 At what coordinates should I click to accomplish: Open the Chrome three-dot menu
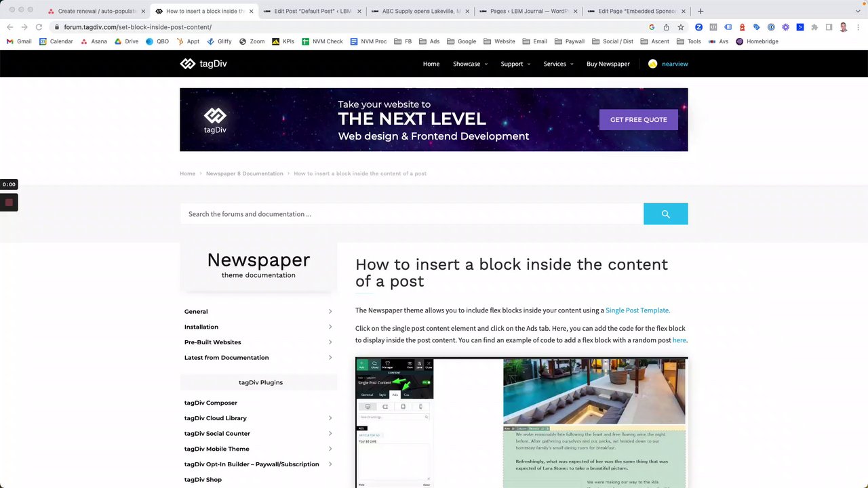858,27
